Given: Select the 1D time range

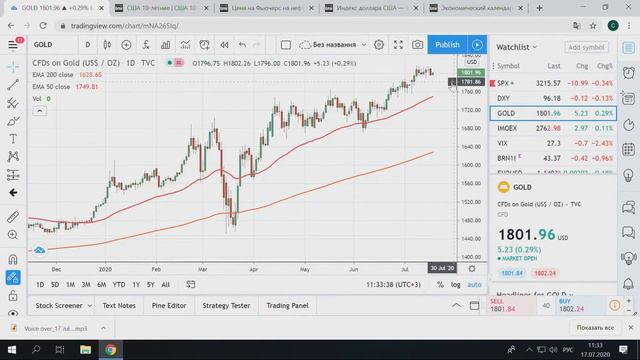Looking at the screenshot, I should tap(40, 284).
